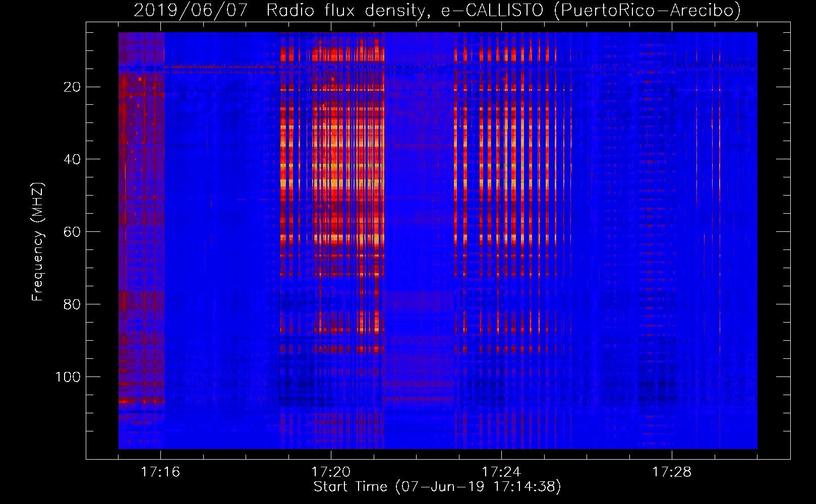Click the 40 frequency tick label

click(72, 160)
